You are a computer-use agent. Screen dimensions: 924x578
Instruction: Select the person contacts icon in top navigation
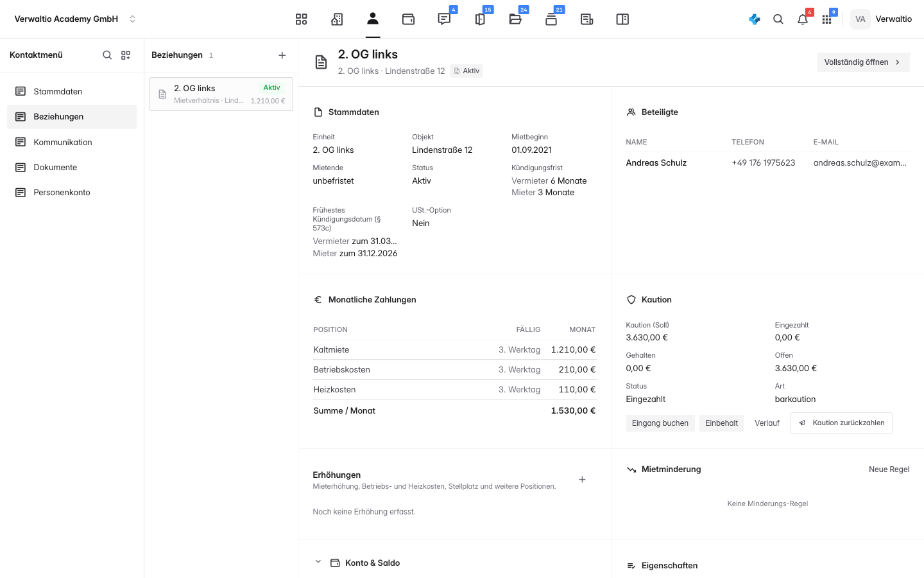(x=373, y=19)
